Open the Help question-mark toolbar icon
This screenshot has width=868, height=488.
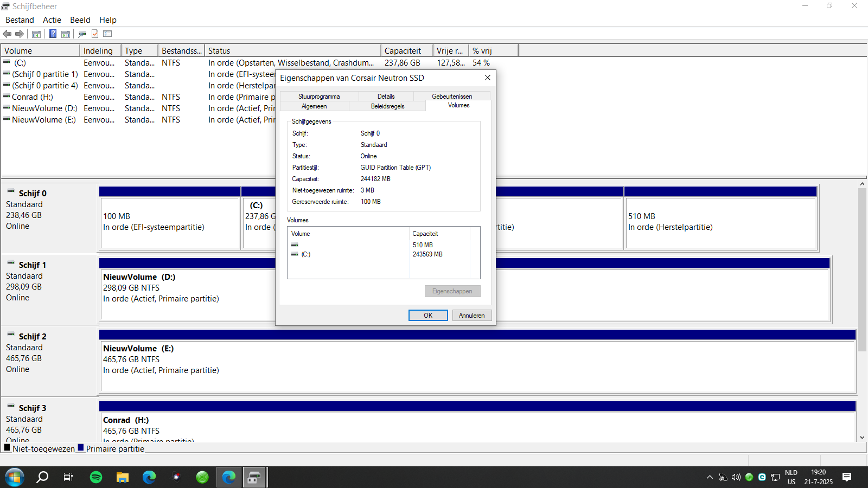click(53, 34)
